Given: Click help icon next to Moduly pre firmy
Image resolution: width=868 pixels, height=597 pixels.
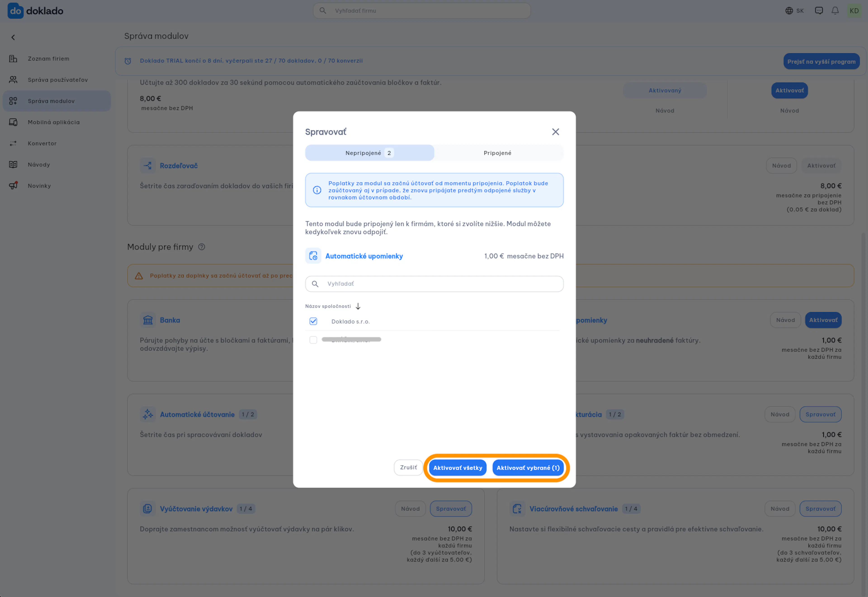Looking at the screenshot, I should point(201,247).
